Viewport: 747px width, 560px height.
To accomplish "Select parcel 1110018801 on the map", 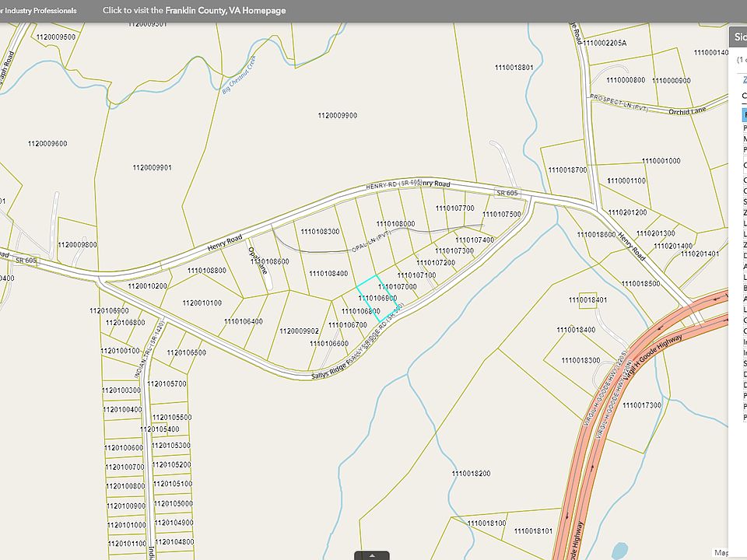I will click(513, 68).
